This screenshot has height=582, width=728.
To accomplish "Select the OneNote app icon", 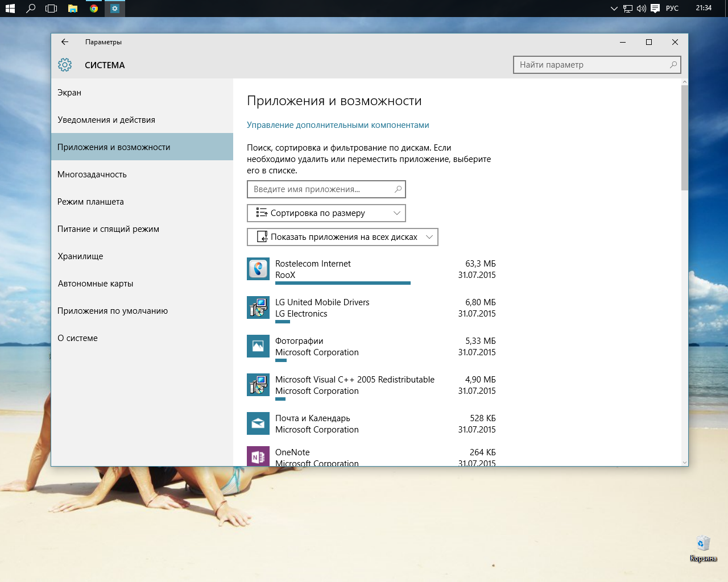I will point(258,456).
